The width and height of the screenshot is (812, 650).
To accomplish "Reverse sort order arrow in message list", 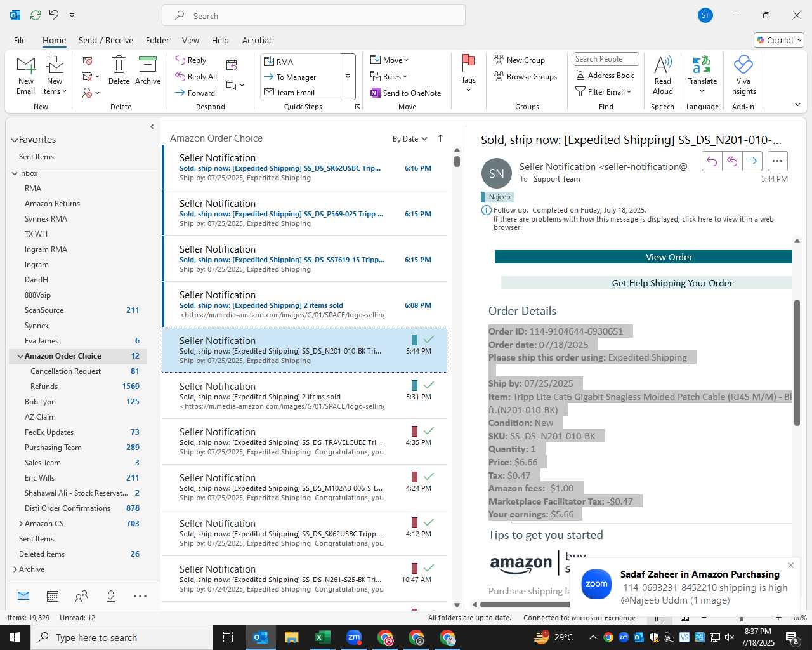I will 441,138.
